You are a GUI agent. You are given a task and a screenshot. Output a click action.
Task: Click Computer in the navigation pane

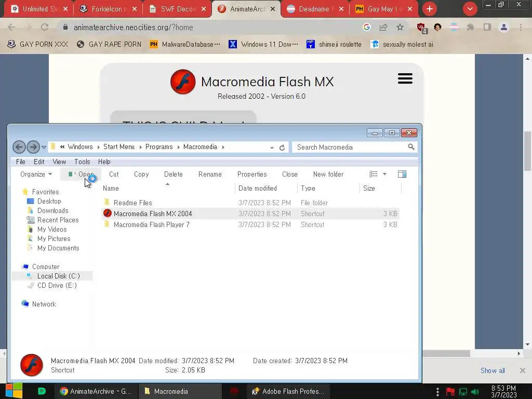46,267
